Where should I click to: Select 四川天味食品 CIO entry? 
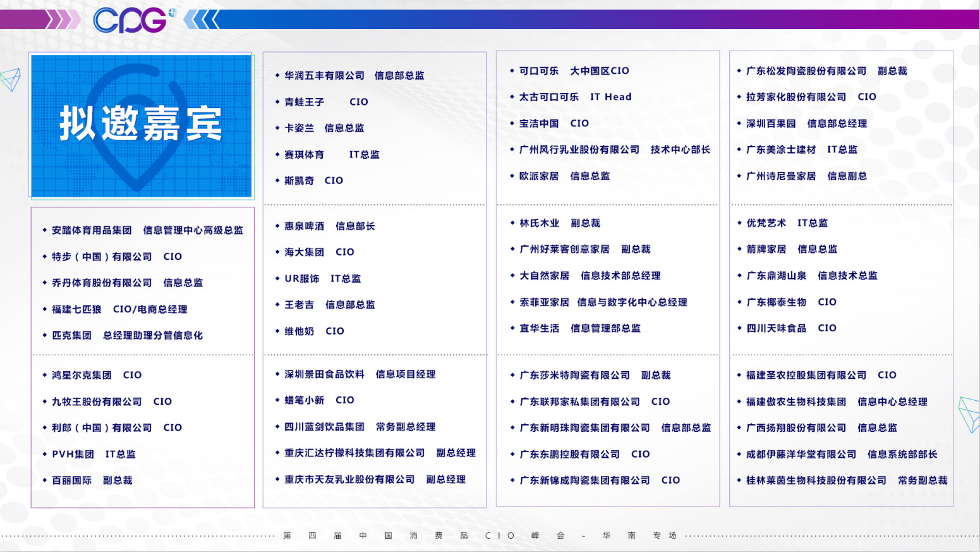point(791,328)
